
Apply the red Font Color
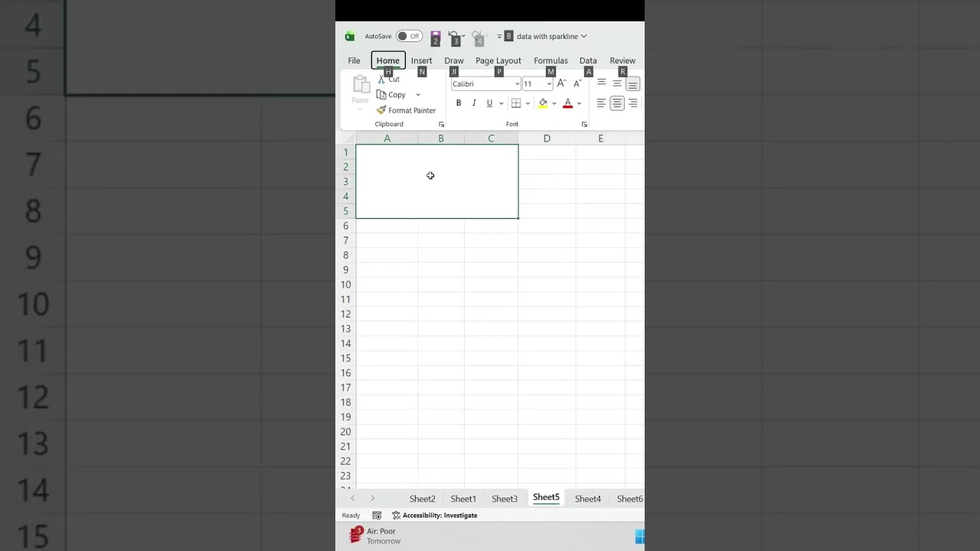coord(567,103)
